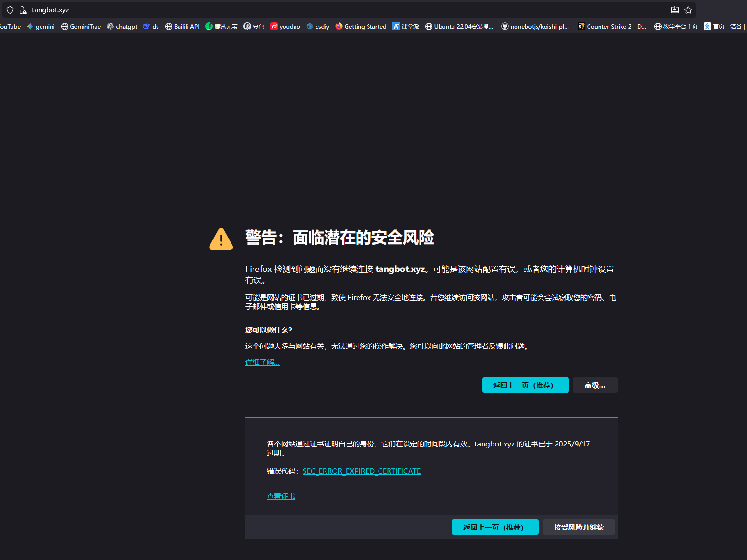747x560 pixels.
Task: Open the nonebotjs/koishi GitHub bookmark
Action: (x=535, y=27)
